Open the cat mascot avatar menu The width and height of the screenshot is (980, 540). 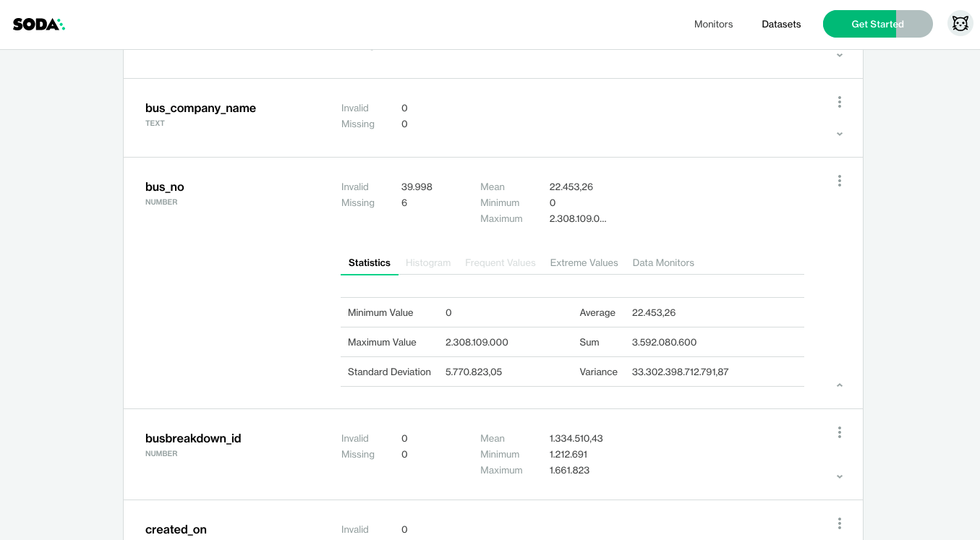coord(960,23)
